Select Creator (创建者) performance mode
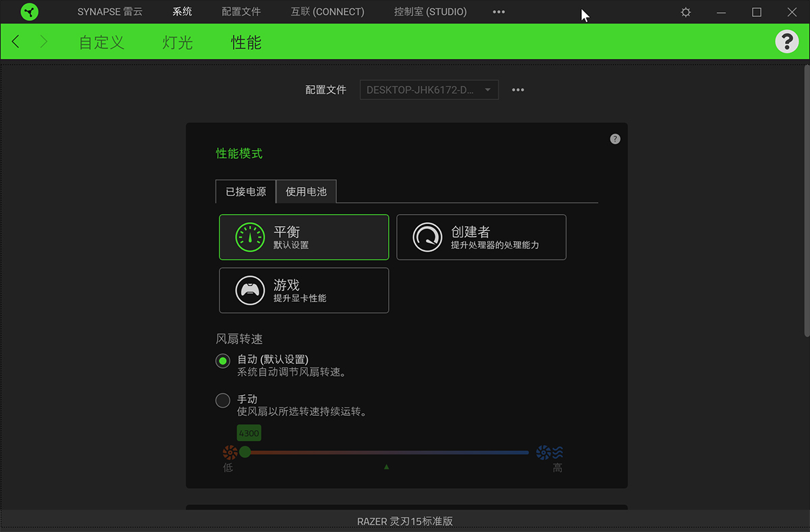Viewport: 810px width, 532px height. pyautogui.click(x=481, y=237)
